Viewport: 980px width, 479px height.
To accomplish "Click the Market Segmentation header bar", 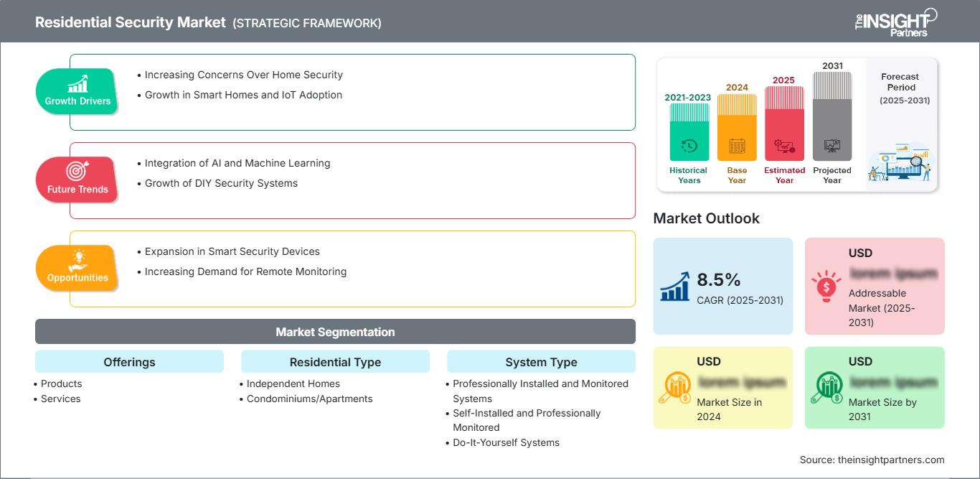I will click(x=335, y=331).
